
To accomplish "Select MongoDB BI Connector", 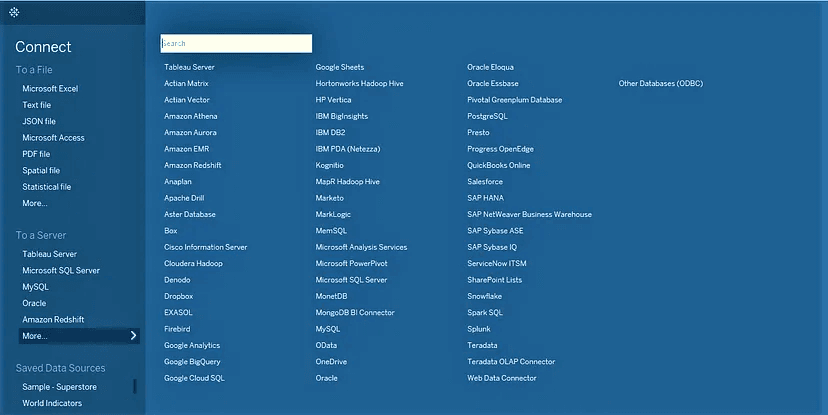I will [x=355, y=313].
